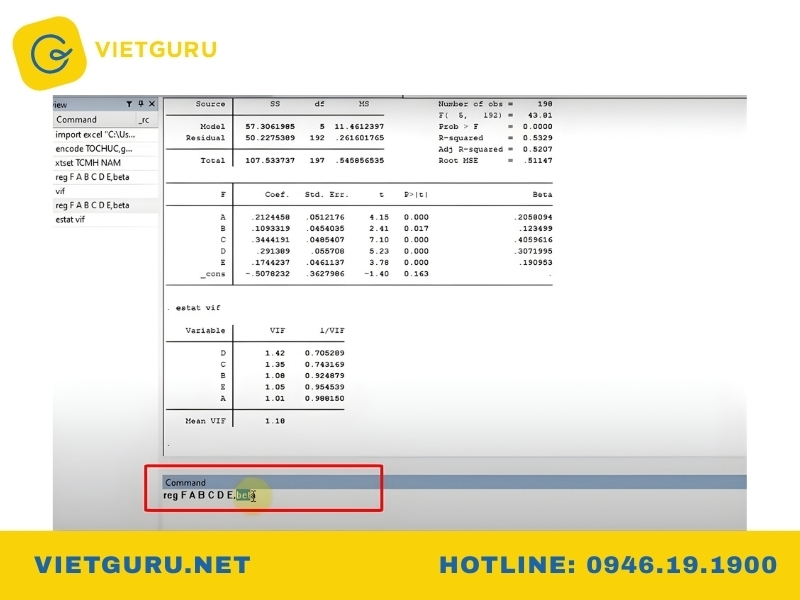The width and height of the screenshot is (800, 600).
Task: Click the _cons coefficient -.5078232
Action: click(267, 273)
